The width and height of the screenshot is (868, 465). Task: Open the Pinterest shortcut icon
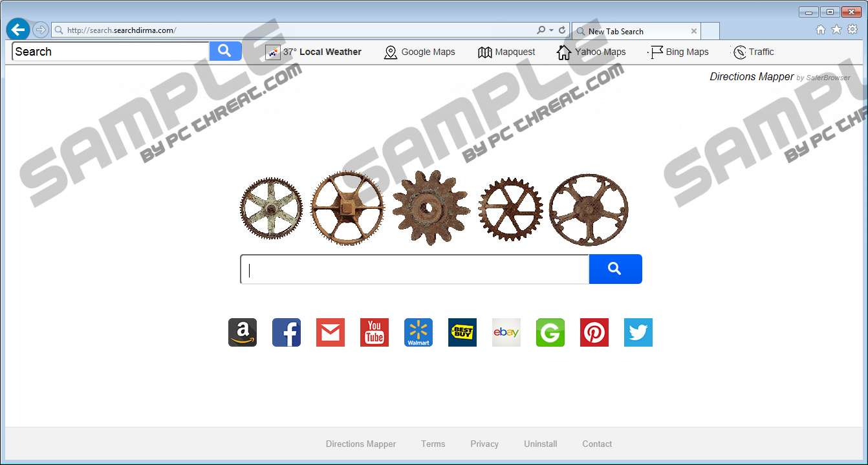tap(594, 332)
